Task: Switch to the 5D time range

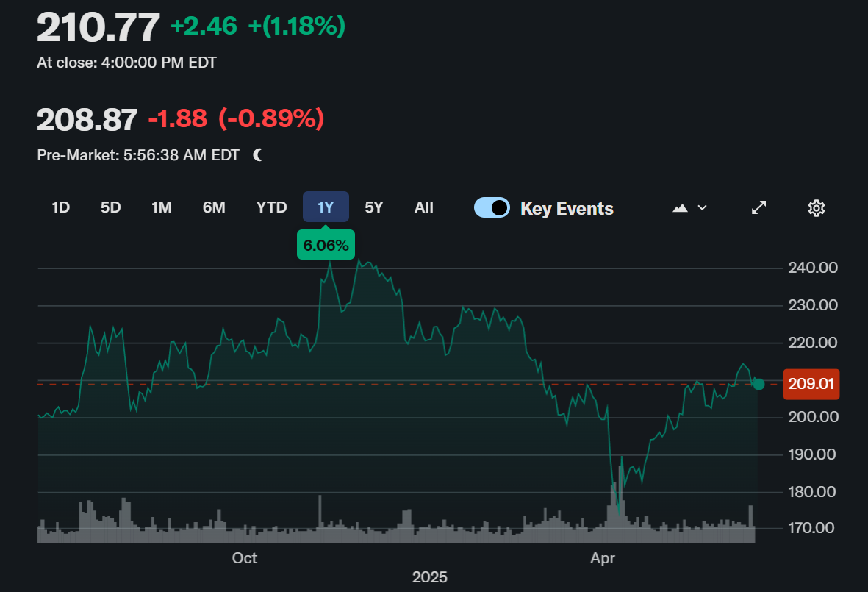Action: pyautogui.click(x=110, y=207)
